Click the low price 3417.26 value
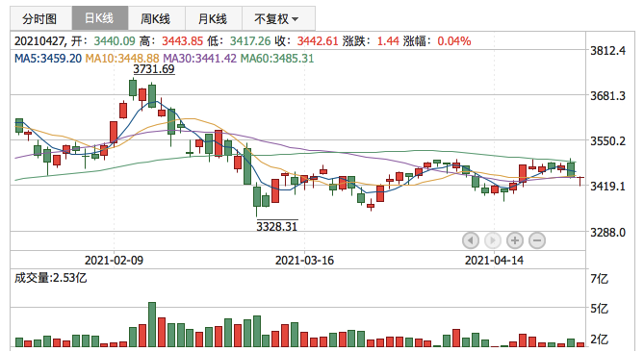644x352 pixels. 250,41
